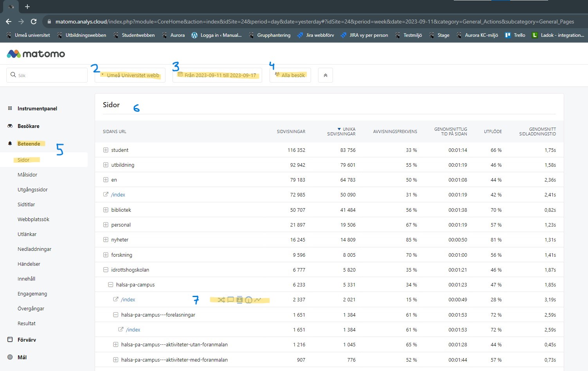This screenshot has width=588, height=371.
Task: Click the Matomo logo
Action: pyautogui.click(x=36, y=54)
